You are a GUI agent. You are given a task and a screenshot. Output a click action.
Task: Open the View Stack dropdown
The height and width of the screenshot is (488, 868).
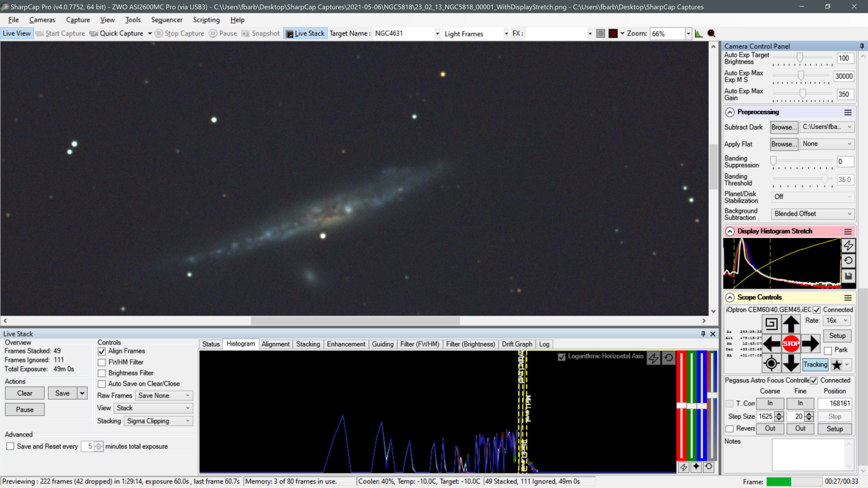pos(153,408)
